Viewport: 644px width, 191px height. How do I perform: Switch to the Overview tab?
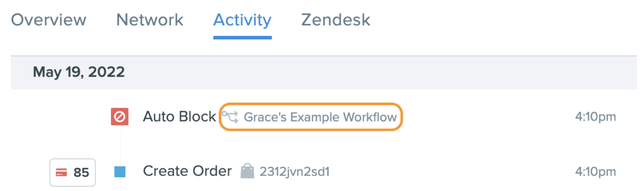pos(48,20)
